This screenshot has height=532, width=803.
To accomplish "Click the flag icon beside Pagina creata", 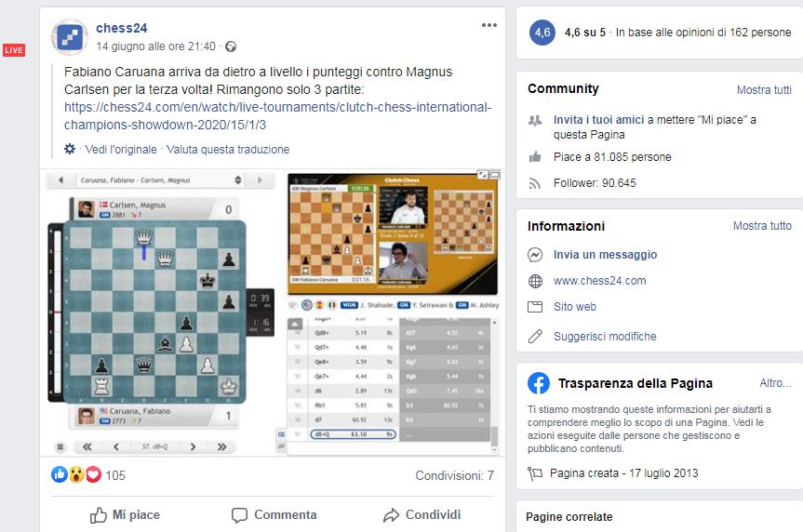I will 535,473.
